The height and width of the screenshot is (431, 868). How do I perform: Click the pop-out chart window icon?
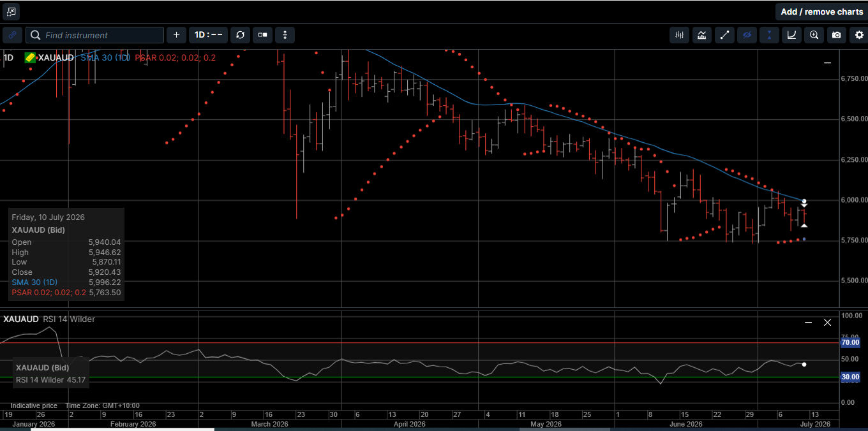coord(11,11)
